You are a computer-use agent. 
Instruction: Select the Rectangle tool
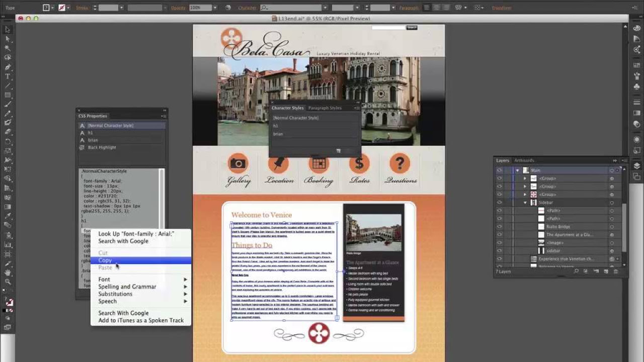[x=8, y=95]
